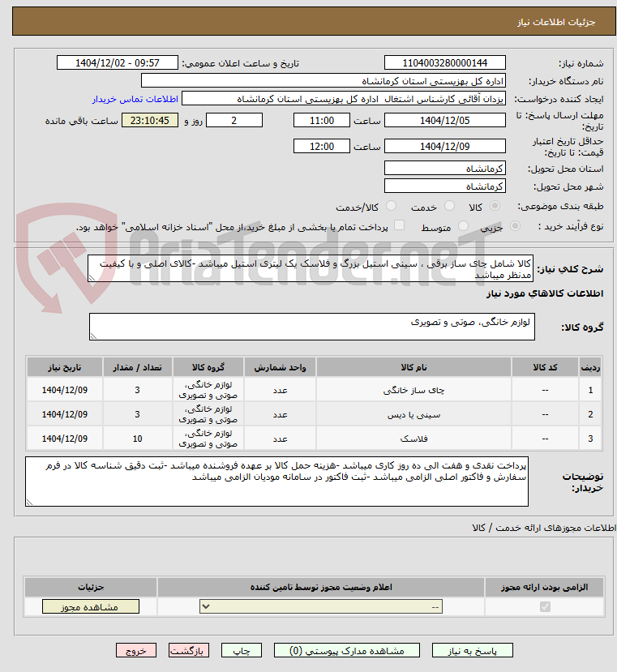Click the request creator field یزدان آقائی
Image resolution: width=617 pixels, height=672 pixels.
(x=344, y=99)
